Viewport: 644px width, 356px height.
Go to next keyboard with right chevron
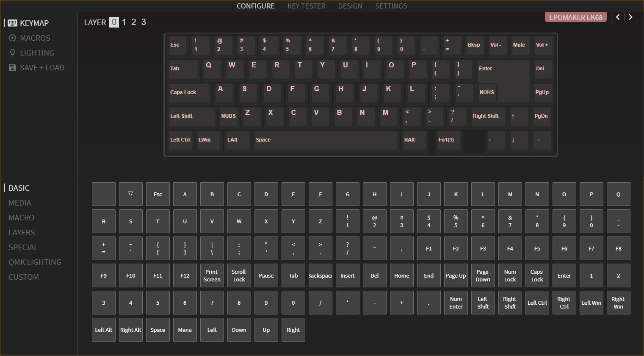coord(630,17)
